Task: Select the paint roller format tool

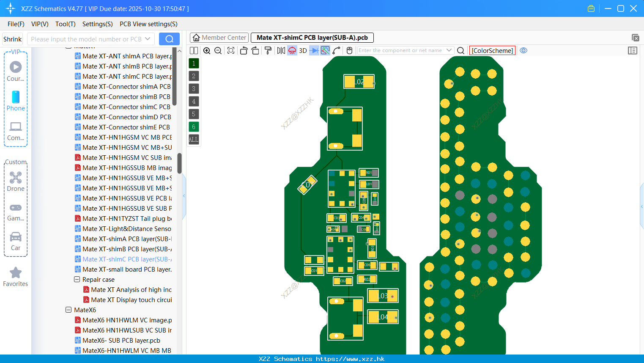Action: [268, 50]
